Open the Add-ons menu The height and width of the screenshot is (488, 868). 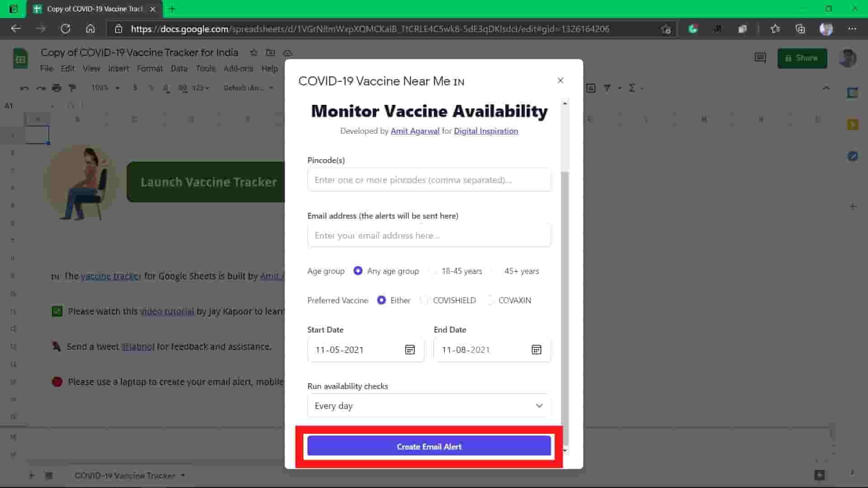(x=238, y=69)
